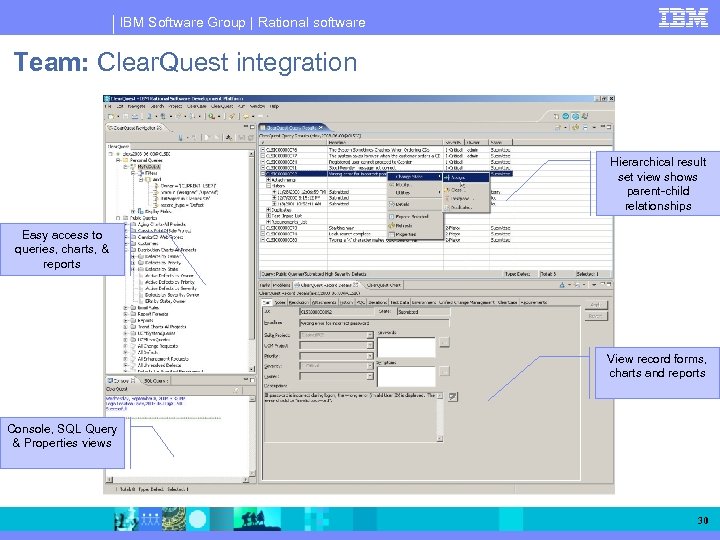
Task: Select the All Change Requests query
Action: (x=158, y=346)
